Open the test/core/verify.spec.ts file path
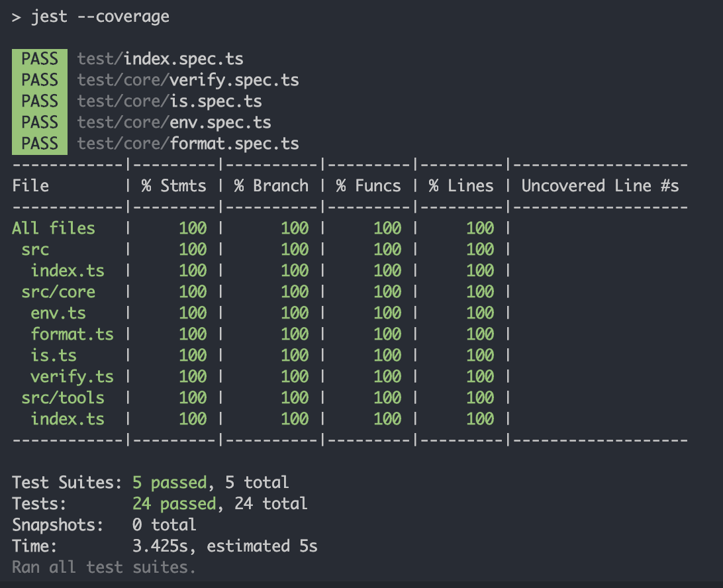 click(x=188, y=80)
